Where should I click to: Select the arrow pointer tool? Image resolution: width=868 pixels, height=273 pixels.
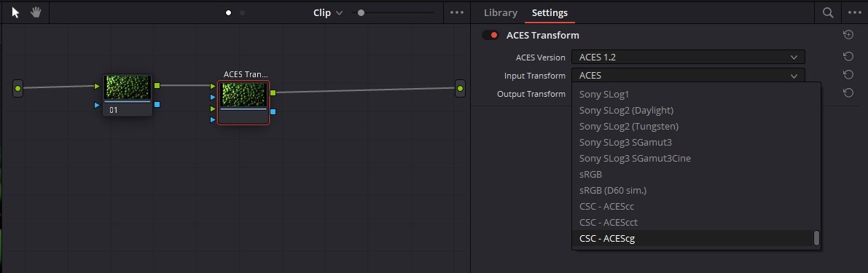pos(15,12)
